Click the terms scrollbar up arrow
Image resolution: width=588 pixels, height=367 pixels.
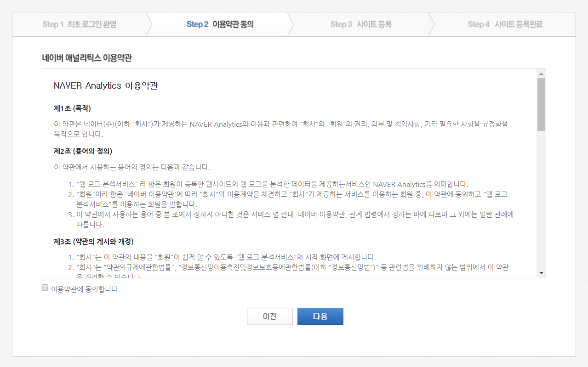coord(541,73)
